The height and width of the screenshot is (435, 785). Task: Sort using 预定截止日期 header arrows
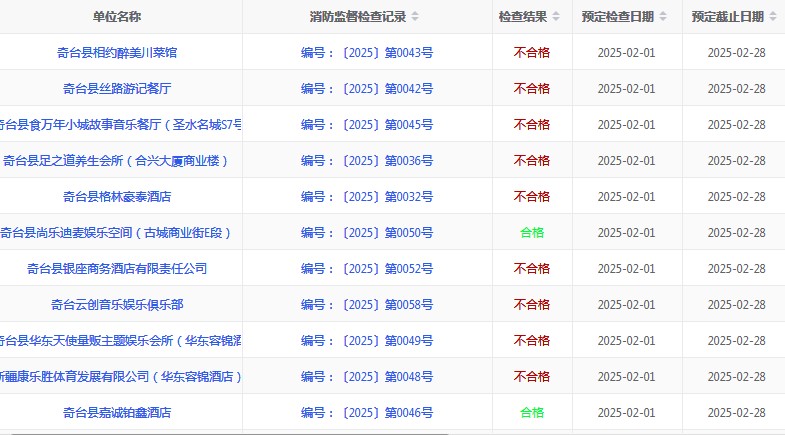coord(774,17)
